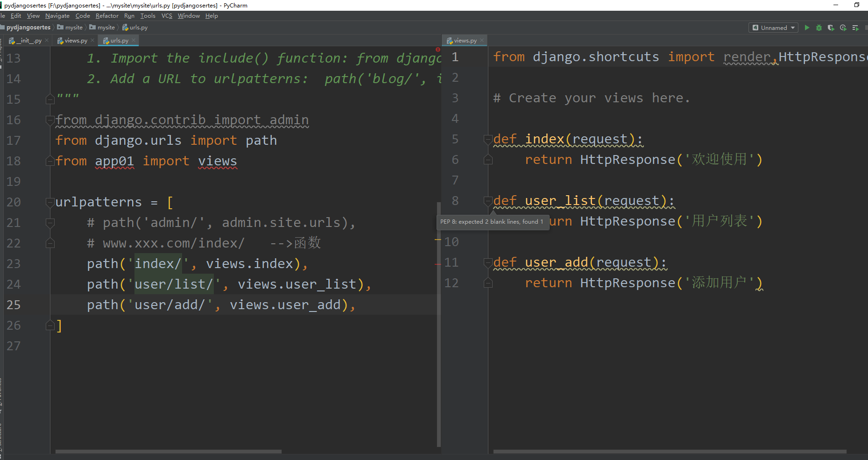Click 'render' in the views.py import line
868x460 pixels.
(x=747, y=57)
